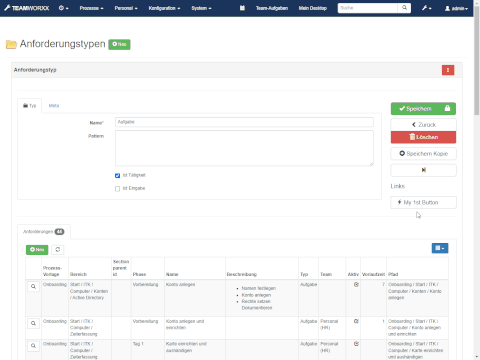The height and width of the screenshot is (360, 480).
Task: Expand the Konfiguration menu
Action: pyautogui.click(x=164, y=8)
